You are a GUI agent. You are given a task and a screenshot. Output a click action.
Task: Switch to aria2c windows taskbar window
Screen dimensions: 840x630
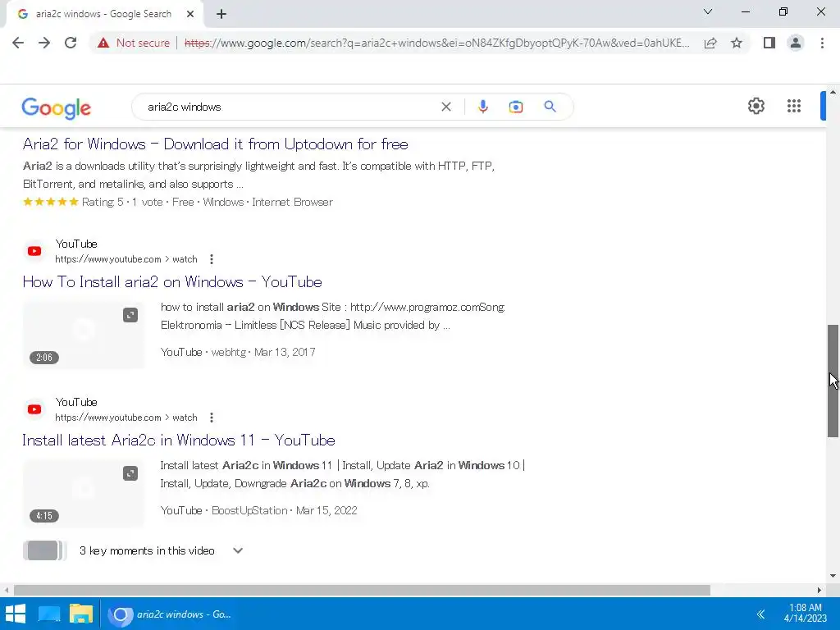[171, 614]
